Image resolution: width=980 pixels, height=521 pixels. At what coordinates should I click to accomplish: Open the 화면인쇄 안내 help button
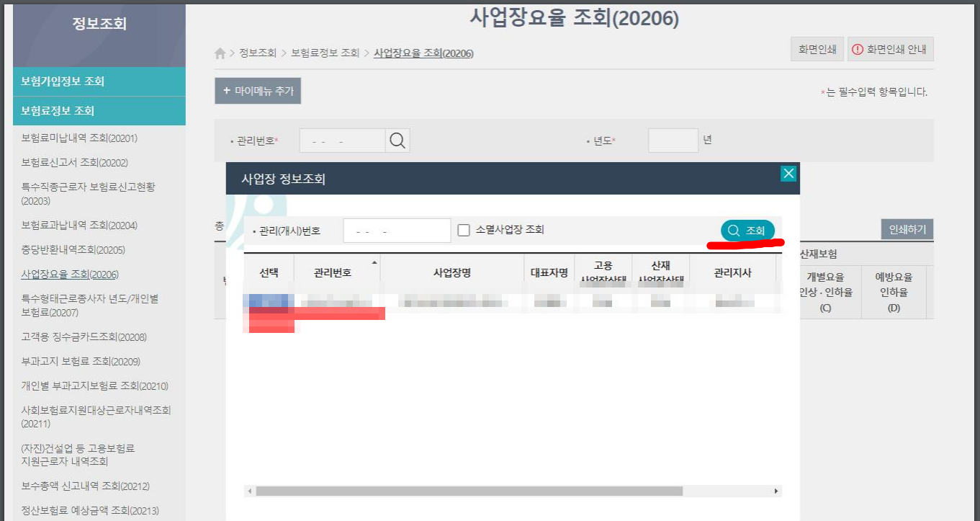pos(890,50)
